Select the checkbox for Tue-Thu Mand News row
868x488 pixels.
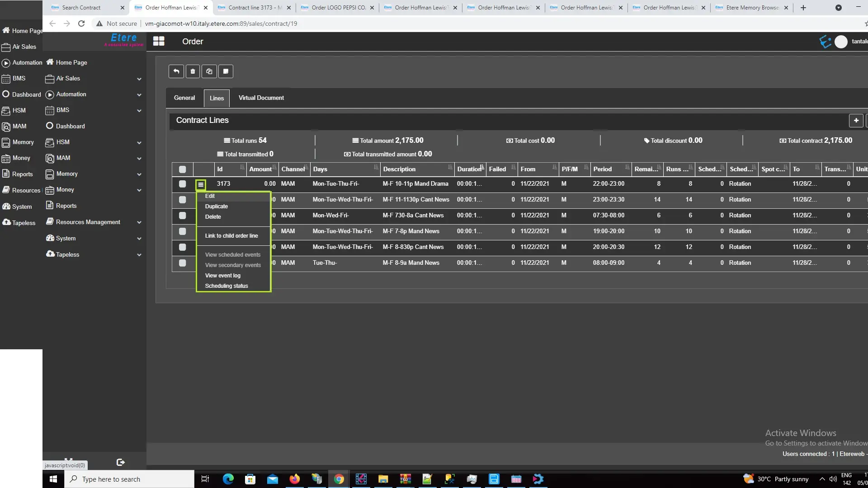(182, 263)
